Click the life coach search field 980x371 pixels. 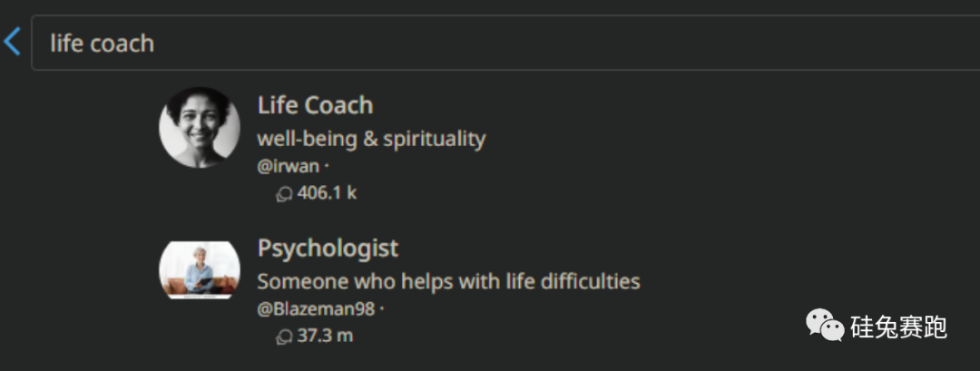505,43
